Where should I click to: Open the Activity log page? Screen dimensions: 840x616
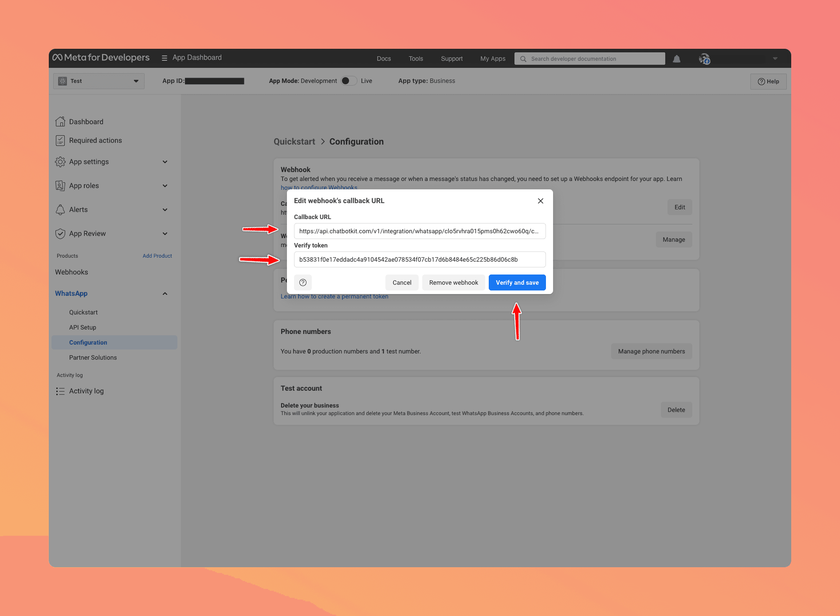point(86,391)
